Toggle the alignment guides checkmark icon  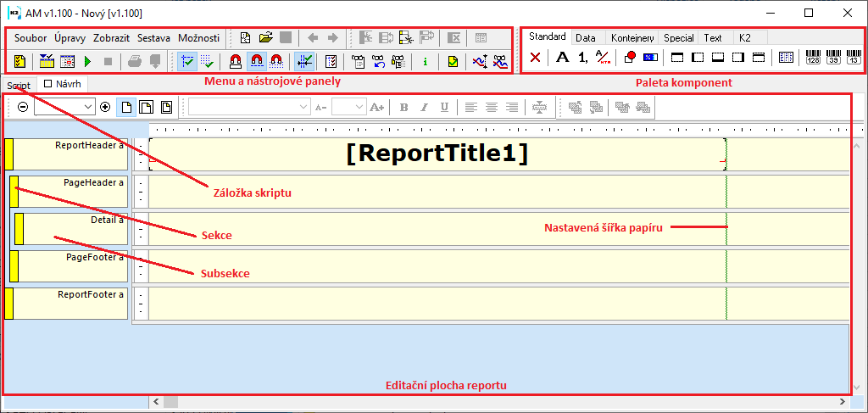304,61
